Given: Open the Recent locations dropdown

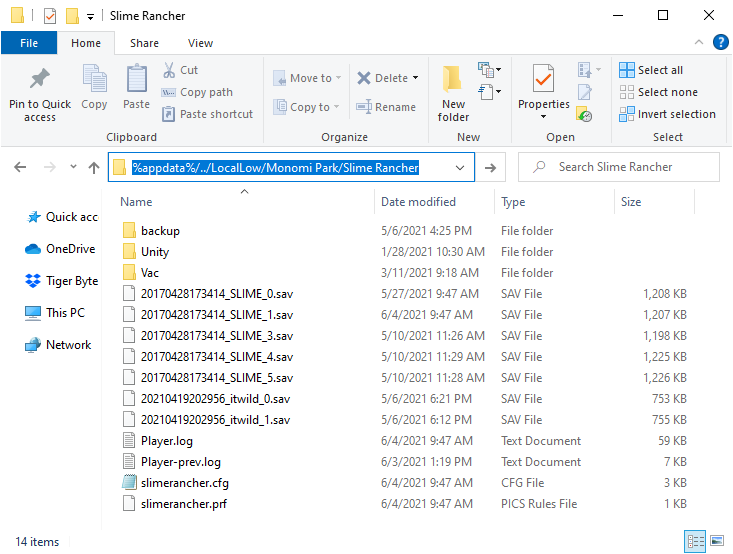Looking at the screenshot, I should (x=72, y=168).
